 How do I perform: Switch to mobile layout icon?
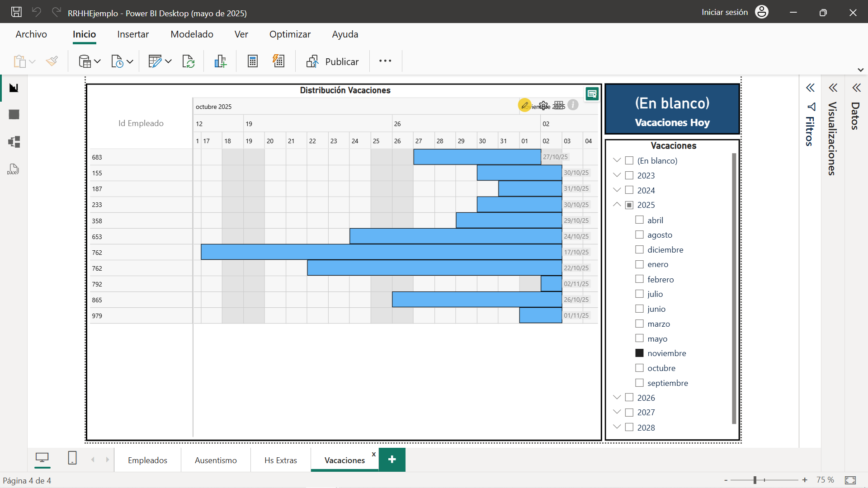(x=72, y=458)
